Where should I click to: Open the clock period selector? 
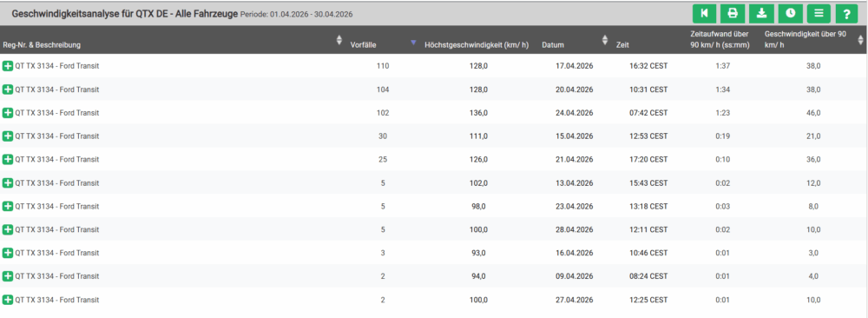pos(790,13)
